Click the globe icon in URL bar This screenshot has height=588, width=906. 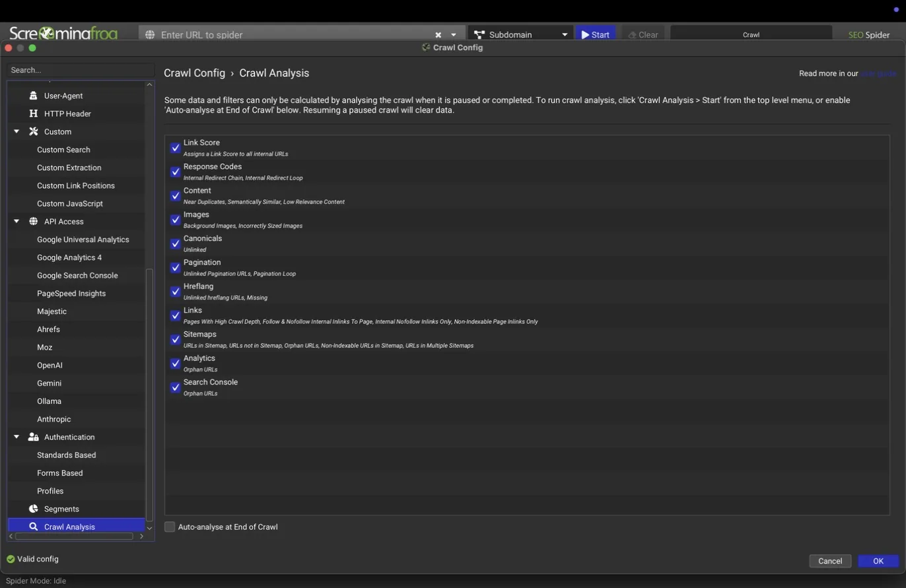pyautogui.click(x=150, y=34)
